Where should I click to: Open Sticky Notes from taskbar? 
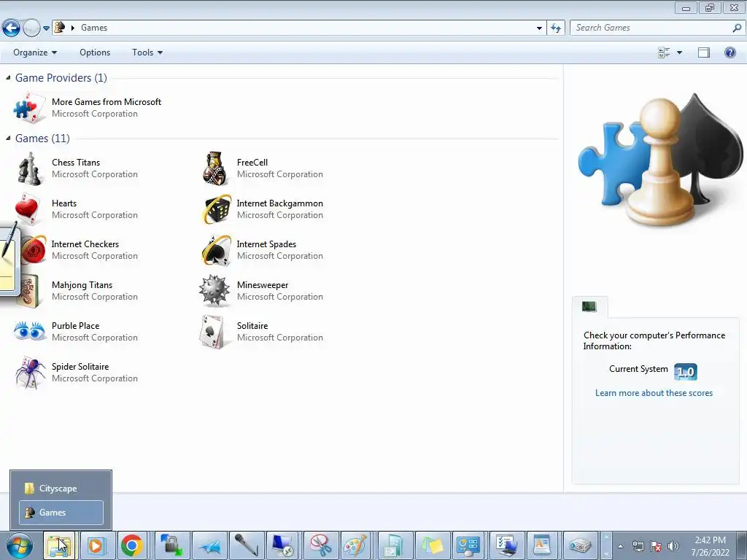(432, 545)
